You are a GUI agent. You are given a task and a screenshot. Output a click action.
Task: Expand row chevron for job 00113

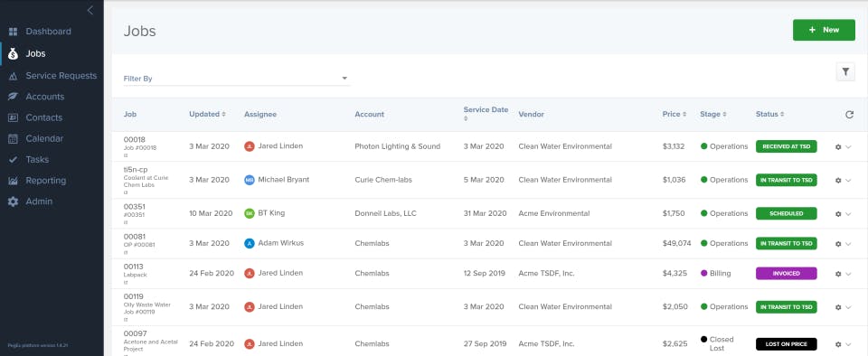(x=848, y=274)
